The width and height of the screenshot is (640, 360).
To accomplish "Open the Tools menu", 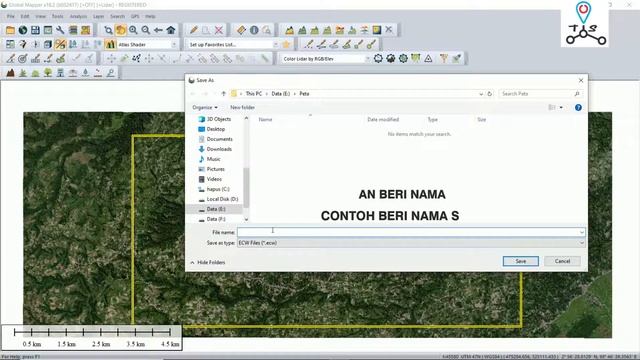I will coord(58,16).
